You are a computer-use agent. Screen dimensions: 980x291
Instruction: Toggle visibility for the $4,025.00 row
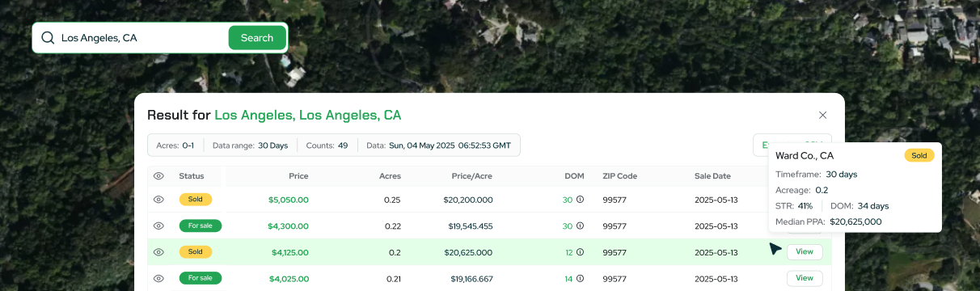pyautogui.click(x=158, y=278)
